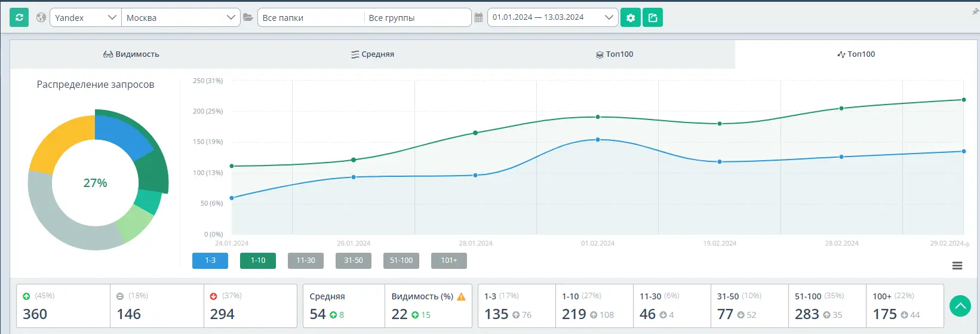This screenshot has width=980, height=334.
Task: Enable the 11-30 series legend button
Action: pyautogui.click(x=306, y=261)
